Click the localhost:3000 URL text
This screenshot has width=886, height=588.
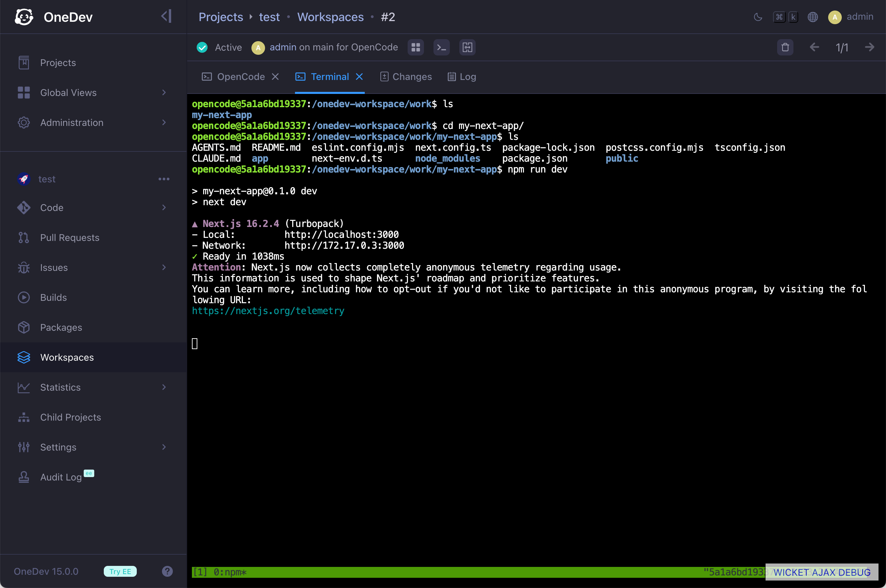(342, 235)
